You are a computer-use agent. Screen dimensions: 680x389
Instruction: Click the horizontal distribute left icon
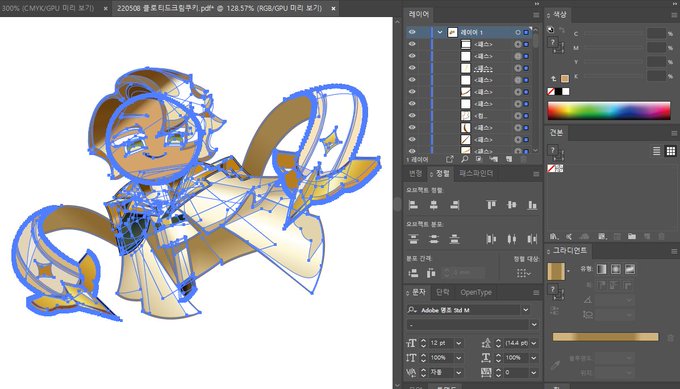pos(491,239)
